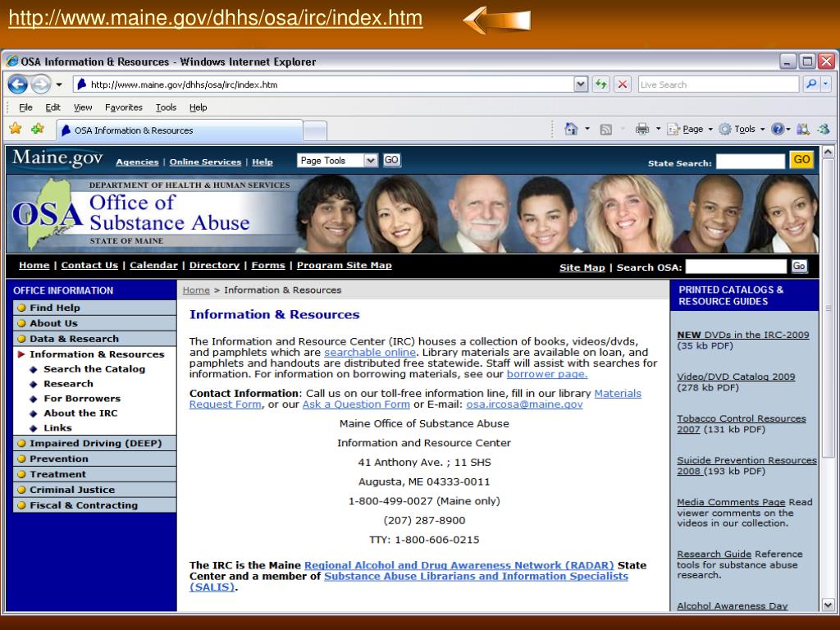The width and height of the screenshot is (840, 630).
Task: Click the GO button beside Page Tools
Action: pyautogui.click(x=391, y=160)
